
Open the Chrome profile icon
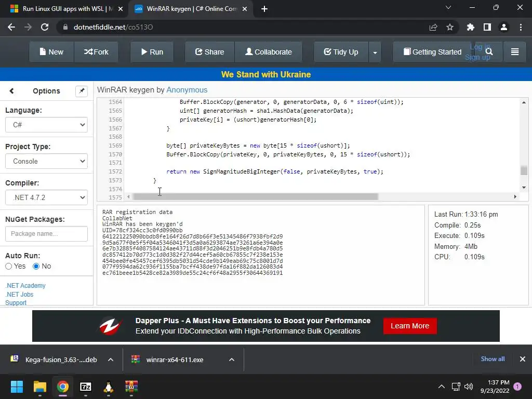pyautogui.click(x=504, y=27)
